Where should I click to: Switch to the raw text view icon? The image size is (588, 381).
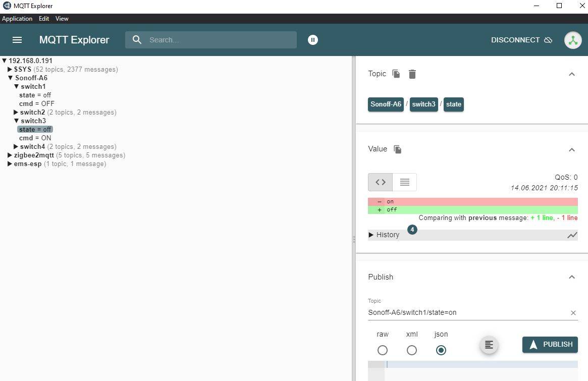[405, 182]
